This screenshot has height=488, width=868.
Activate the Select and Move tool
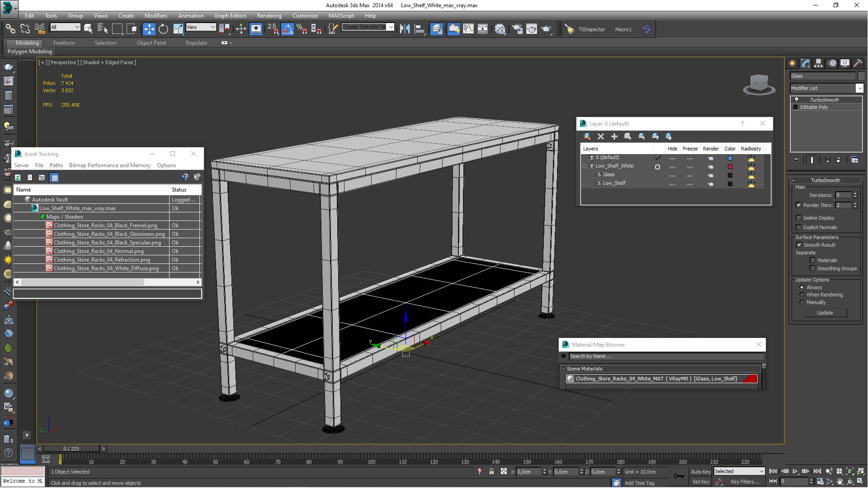coord(149,29)
